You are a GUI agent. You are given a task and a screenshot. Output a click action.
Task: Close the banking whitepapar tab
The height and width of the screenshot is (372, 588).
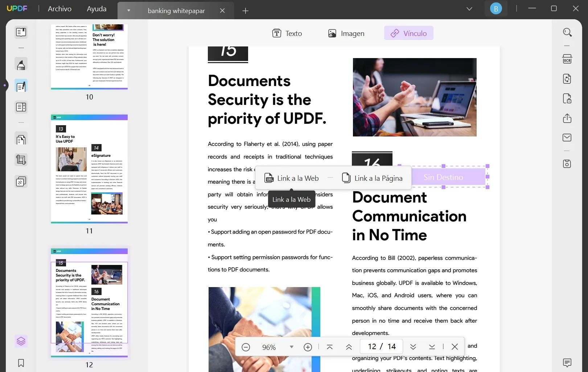coord(222,11)
